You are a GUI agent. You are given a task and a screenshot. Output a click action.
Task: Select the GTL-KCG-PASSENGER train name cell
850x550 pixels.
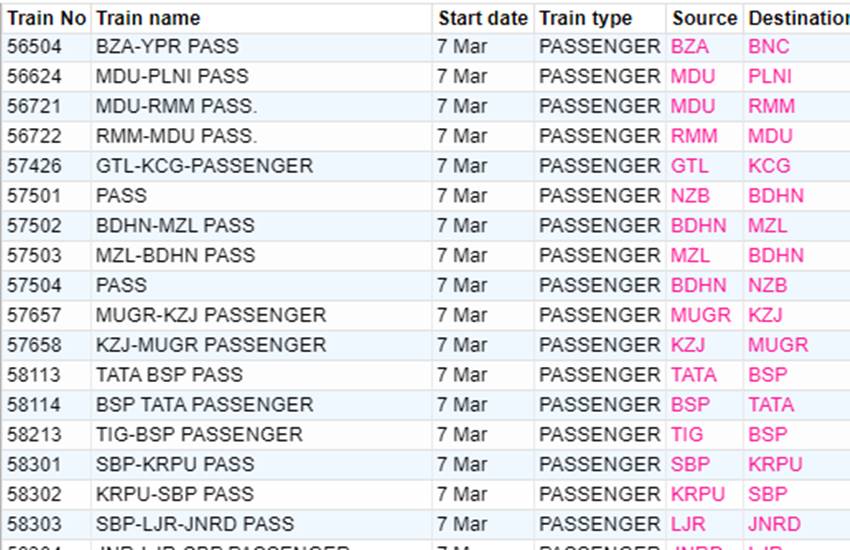(204, 166)
